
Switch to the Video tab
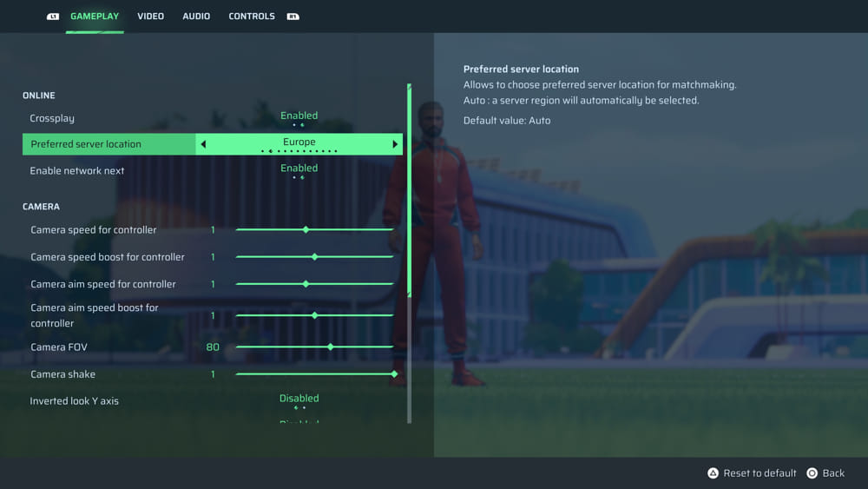click(x=150, y=17)
